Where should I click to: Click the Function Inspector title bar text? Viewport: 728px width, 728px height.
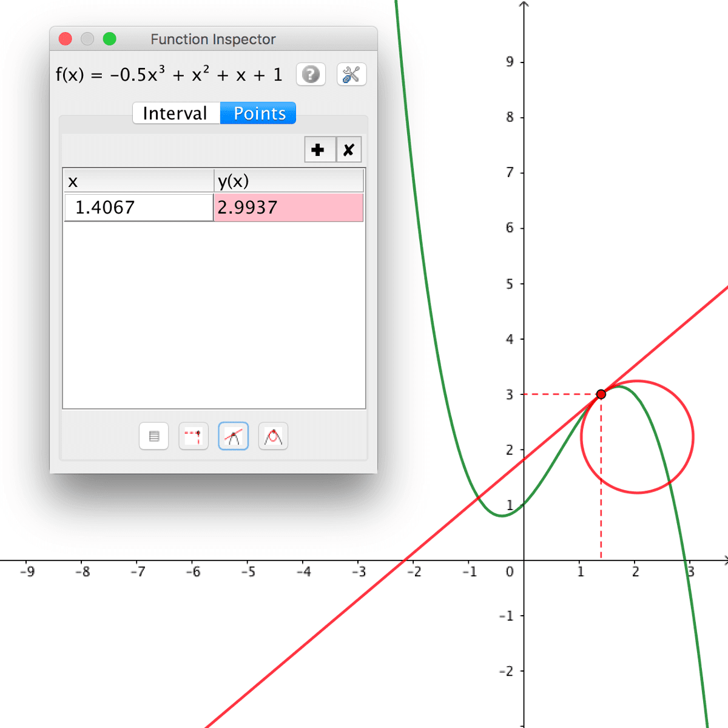(x=214, y=39)
